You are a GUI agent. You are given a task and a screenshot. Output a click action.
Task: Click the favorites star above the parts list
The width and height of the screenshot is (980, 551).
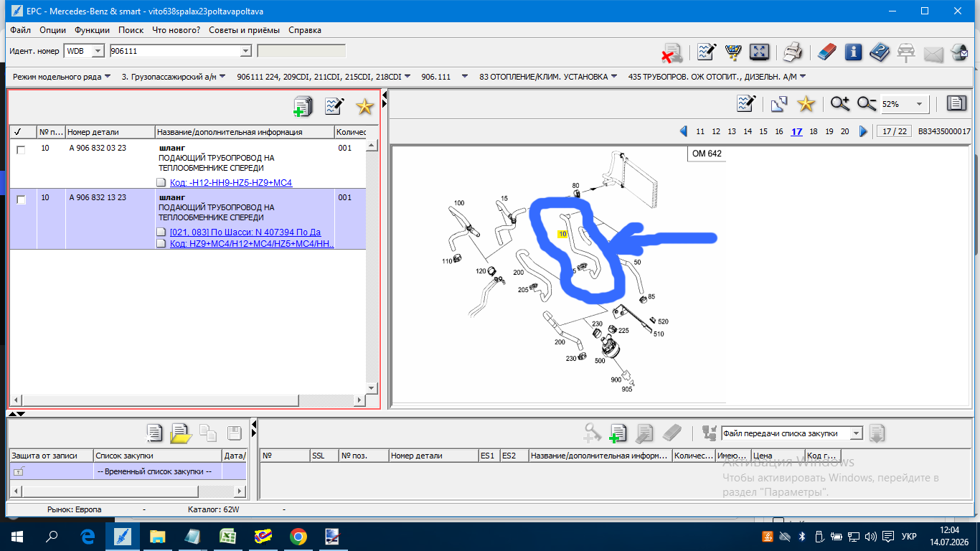[x=365, y=106]
